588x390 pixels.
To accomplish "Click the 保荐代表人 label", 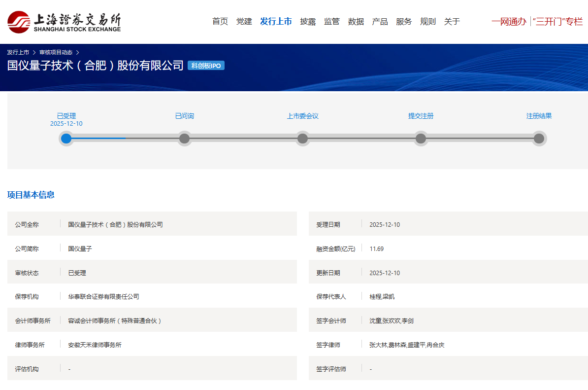I will coord(331,296).
